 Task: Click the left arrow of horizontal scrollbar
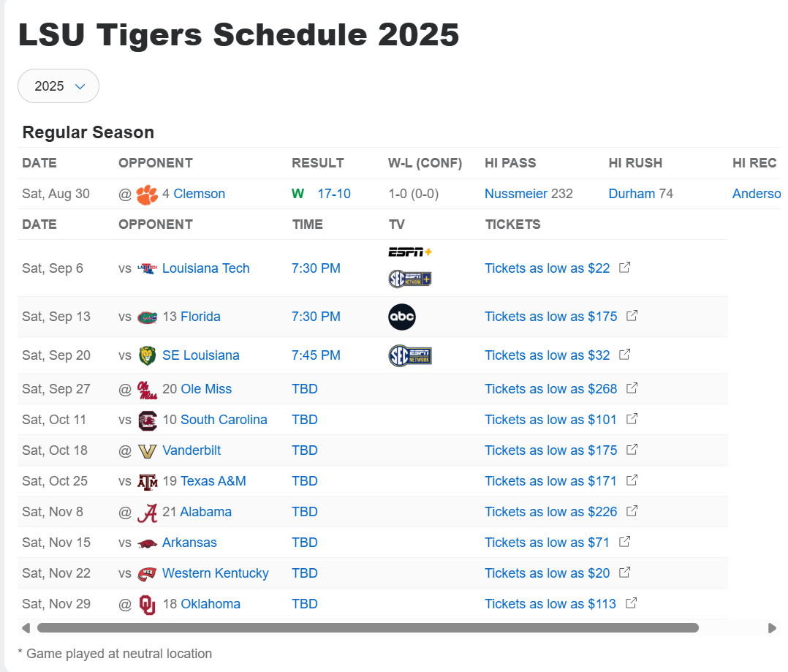[26, 628]
